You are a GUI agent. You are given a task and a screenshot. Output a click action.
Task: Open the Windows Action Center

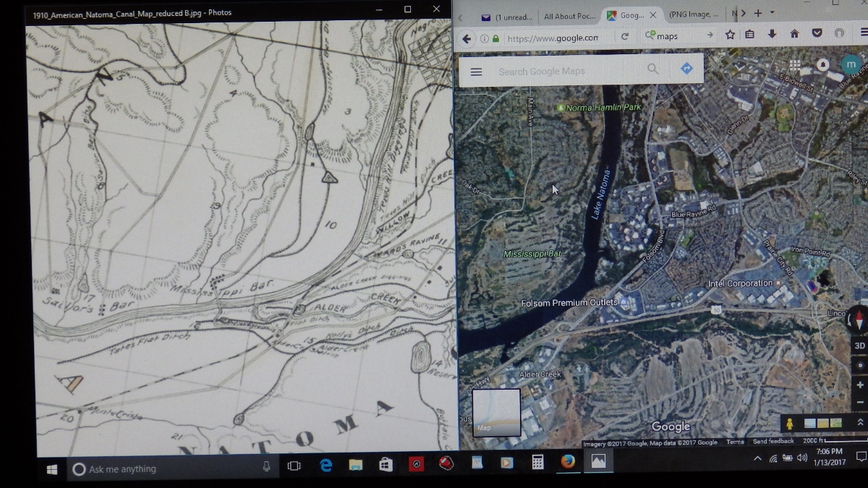861,457
